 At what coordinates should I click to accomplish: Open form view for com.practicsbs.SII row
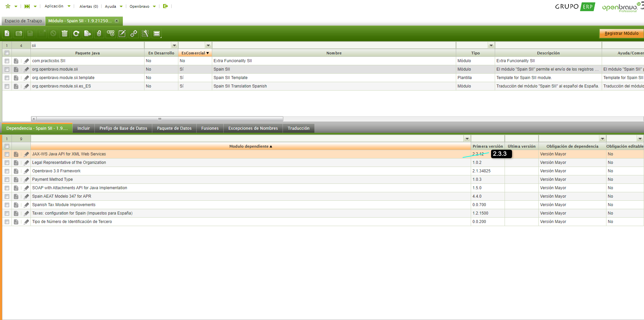pos(16,61)
